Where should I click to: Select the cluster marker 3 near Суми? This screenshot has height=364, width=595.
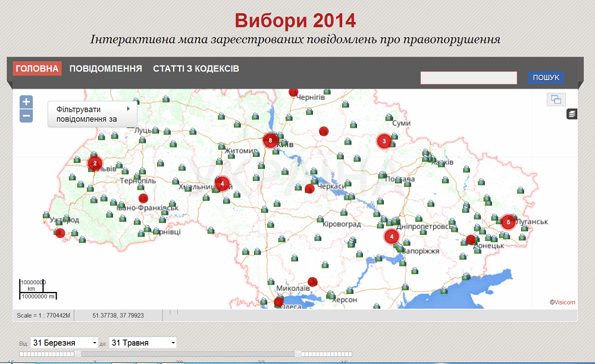(384, 141)
